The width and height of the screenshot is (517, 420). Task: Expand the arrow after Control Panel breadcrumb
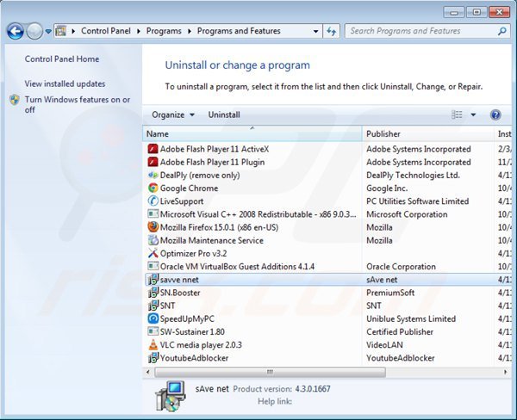(x=139, y=31)
